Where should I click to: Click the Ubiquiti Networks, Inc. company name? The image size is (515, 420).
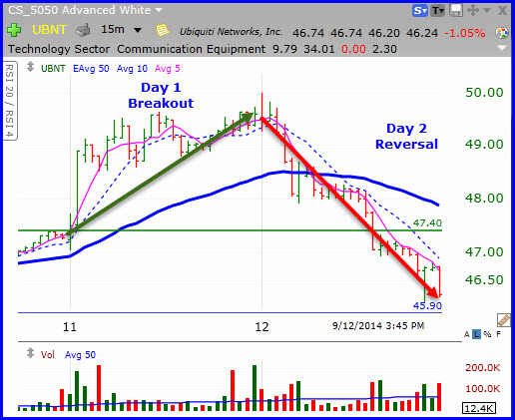(x=231, y=32)
